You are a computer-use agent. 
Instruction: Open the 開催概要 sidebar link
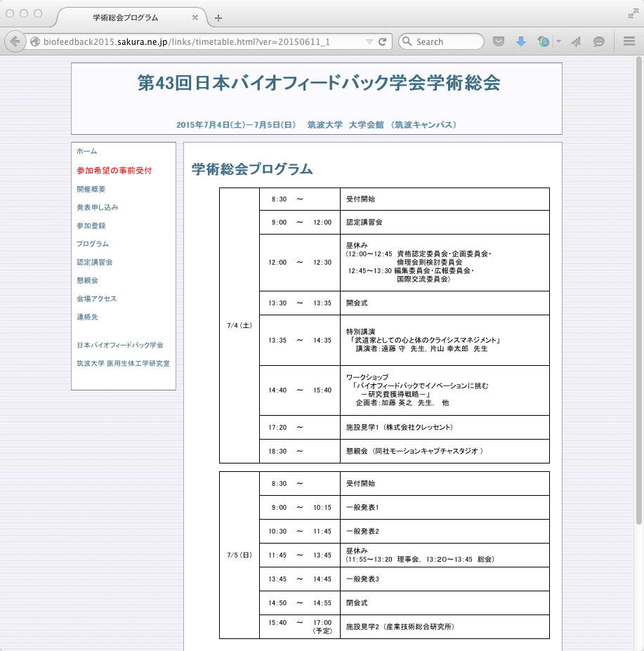coord(91,189)
